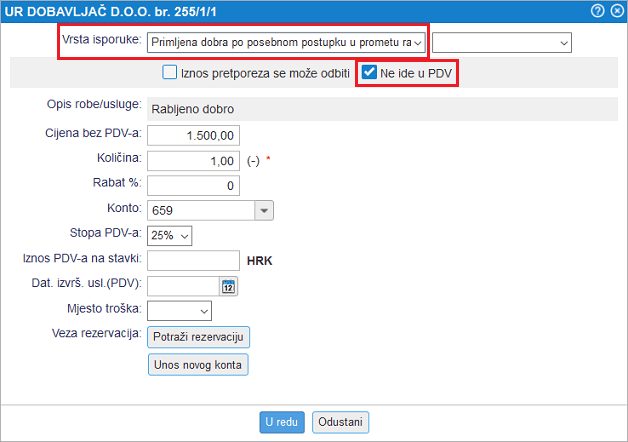Click the 'Iznos PDV-a na stavki' field
The image size is (628, 442).
[193, 261]
